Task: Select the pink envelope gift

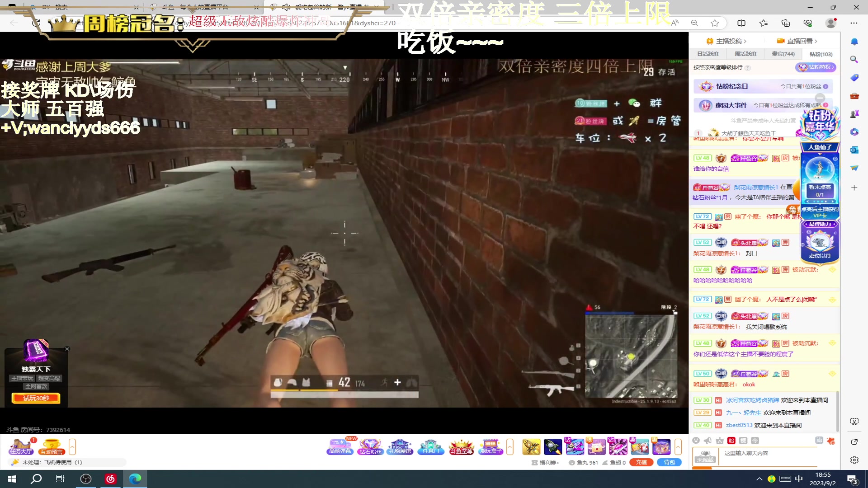Action: pyautogui.click(x=596, y=447)
